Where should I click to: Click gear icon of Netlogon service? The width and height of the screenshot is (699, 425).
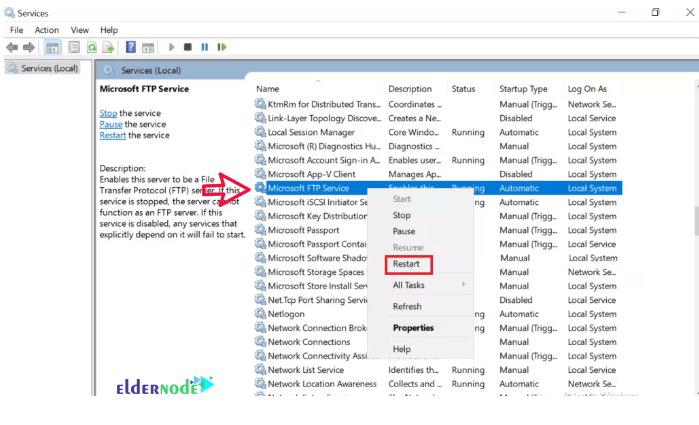(x=260, y=314)
